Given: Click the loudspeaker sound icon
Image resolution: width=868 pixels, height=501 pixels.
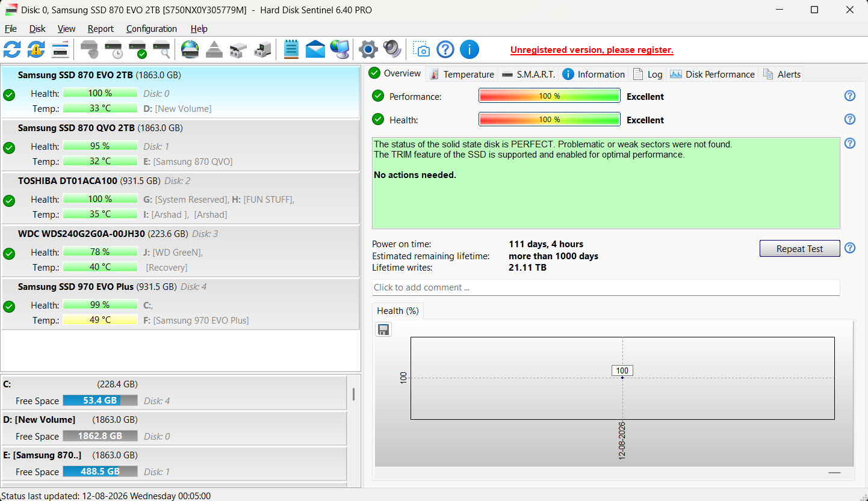Looking at the screenshot, I should 392,49.
